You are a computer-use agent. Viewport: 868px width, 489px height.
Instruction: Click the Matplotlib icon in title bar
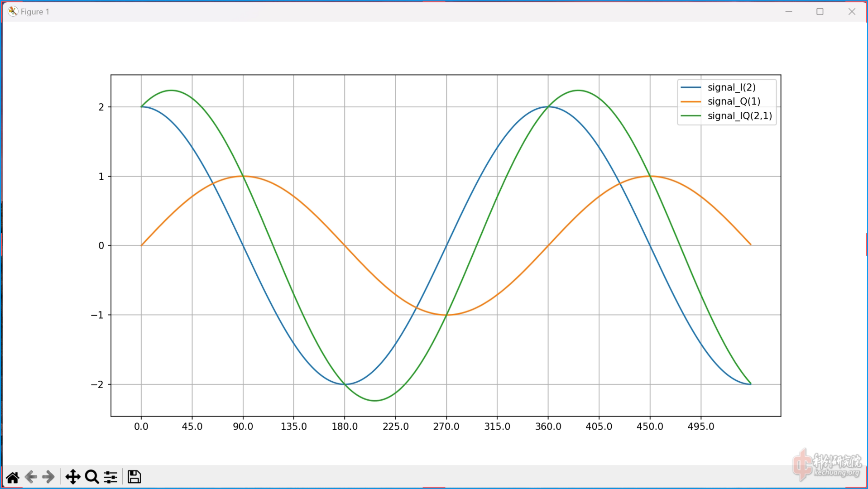13,11
